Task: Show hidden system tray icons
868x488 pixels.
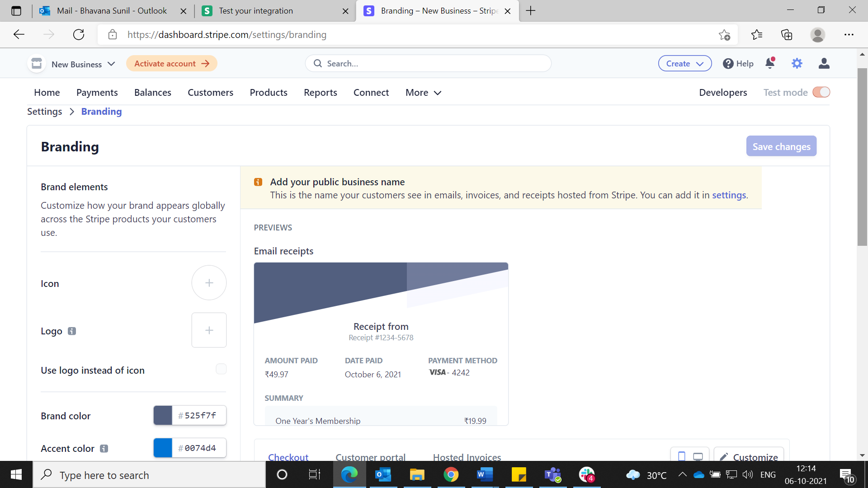Action: tap(683, 474)
